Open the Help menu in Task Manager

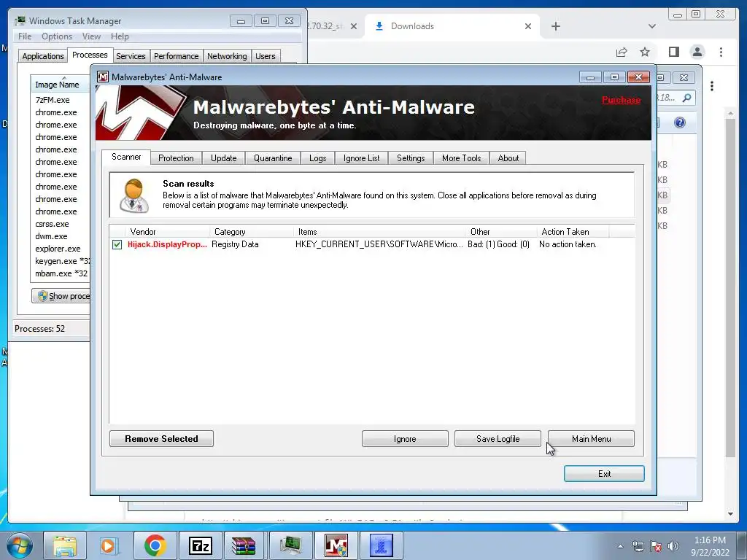[x=120, y=36]
